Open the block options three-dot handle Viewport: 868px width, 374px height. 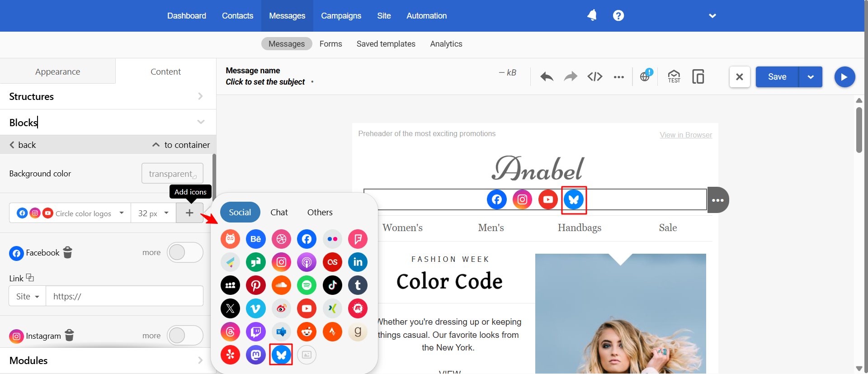click(x=718, y=200)
